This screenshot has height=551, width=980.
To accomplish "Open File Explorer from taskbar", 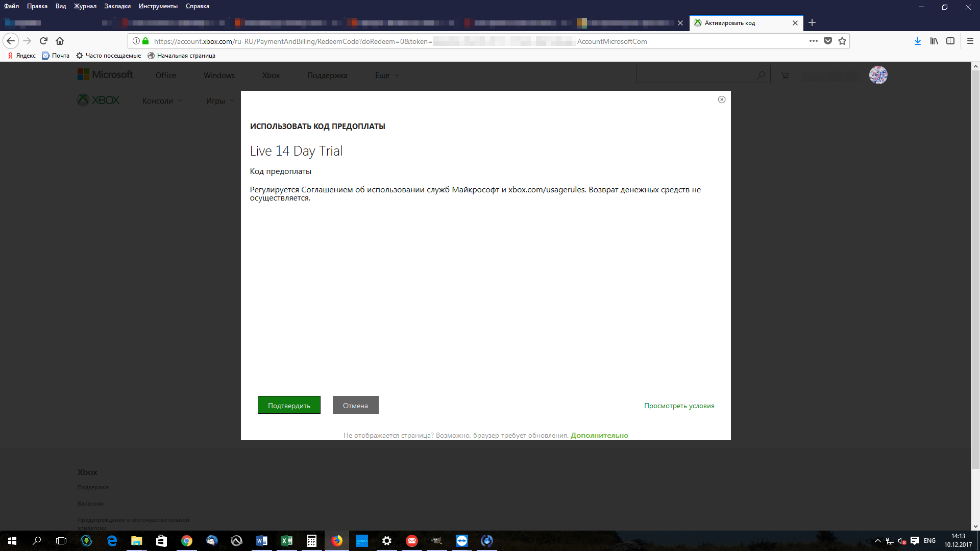I will 136,541.
